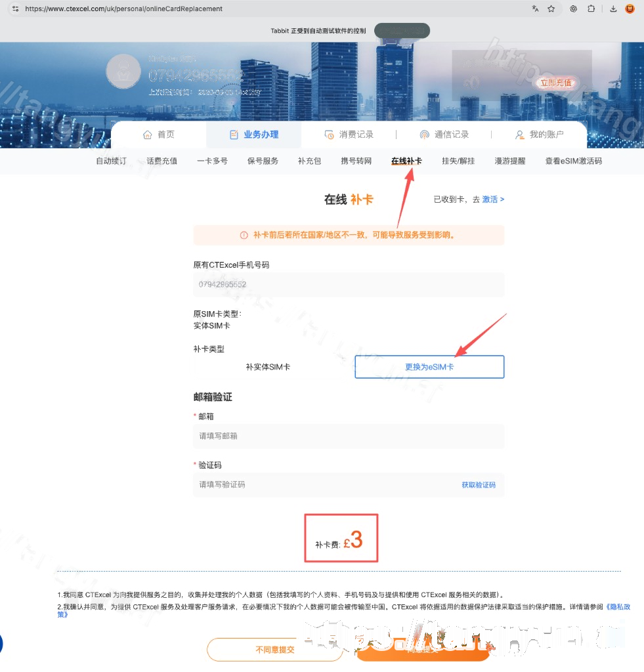Viewport: 644px width, 672px height.
Task: Select 漫游提醒 submenu item
Action: (x=510, y=161)
